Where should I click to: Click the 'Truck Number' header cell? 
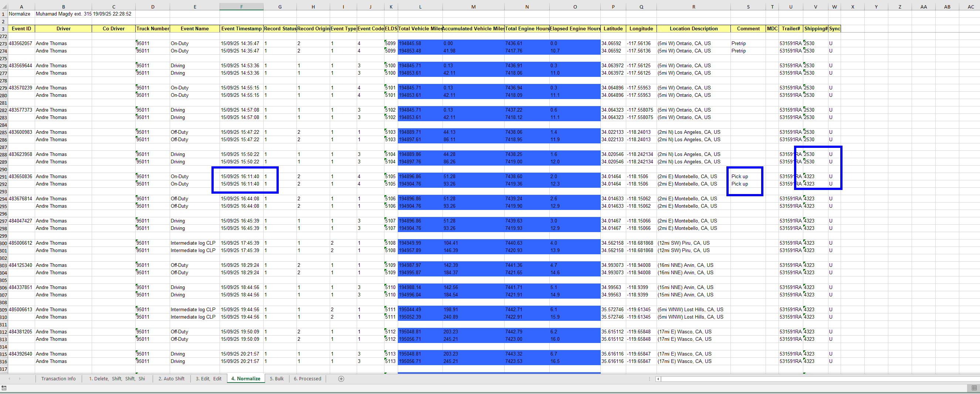coord(153,28)
